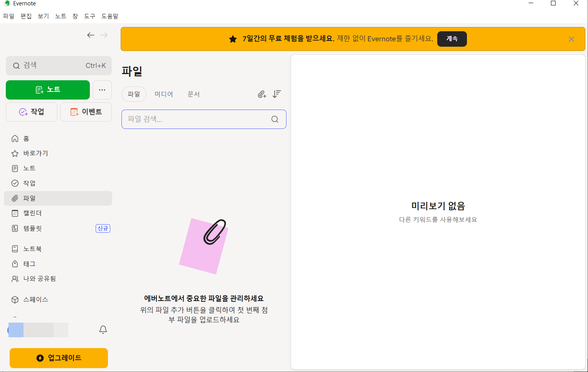This screenshot has width=588, height=372.
Task: Click 에버노트에서 중요한 파일을 관리하세요 heading
Action: [x=204, y=298]
